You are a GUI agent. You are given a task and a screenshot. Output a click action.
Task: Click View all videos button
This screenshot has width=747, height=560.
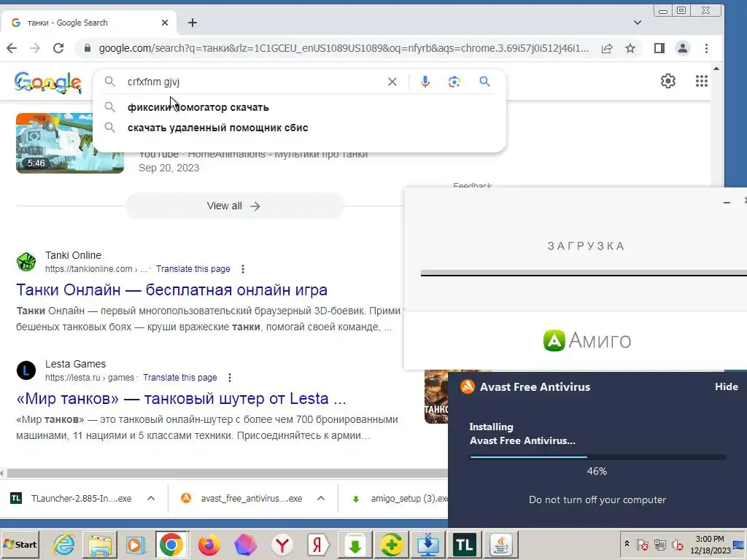pyautogui.click(x=234, y=206)
